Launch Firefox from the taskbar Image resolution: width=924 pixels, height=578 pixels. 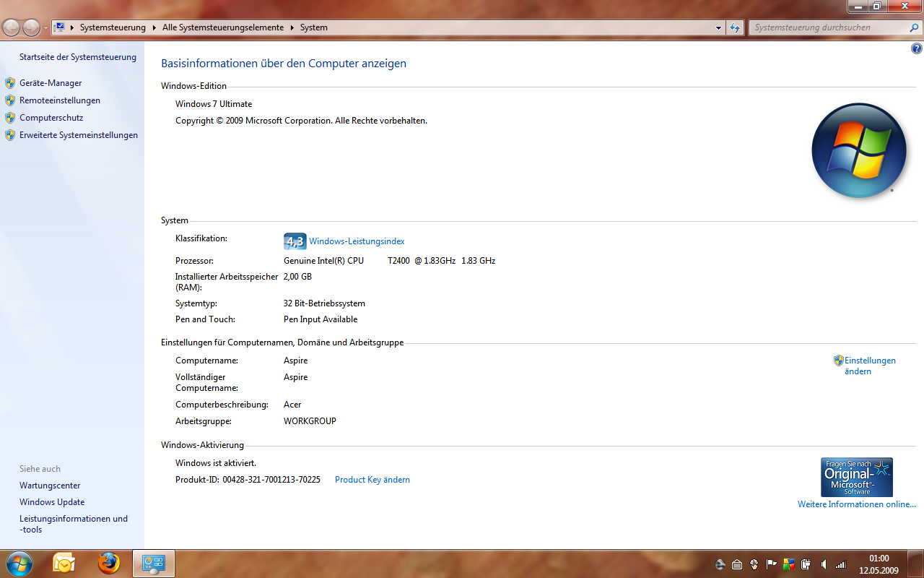tap(109, 563)
